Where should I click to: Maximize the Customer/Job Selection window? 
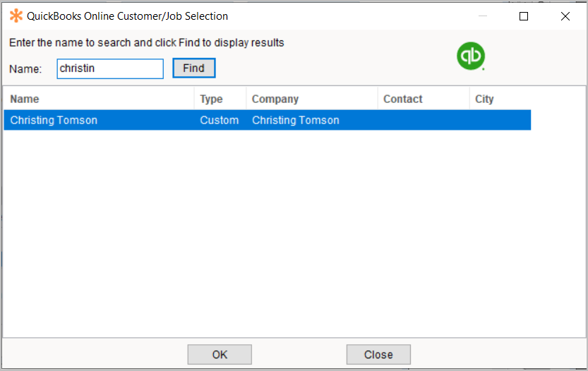(524, 16)
